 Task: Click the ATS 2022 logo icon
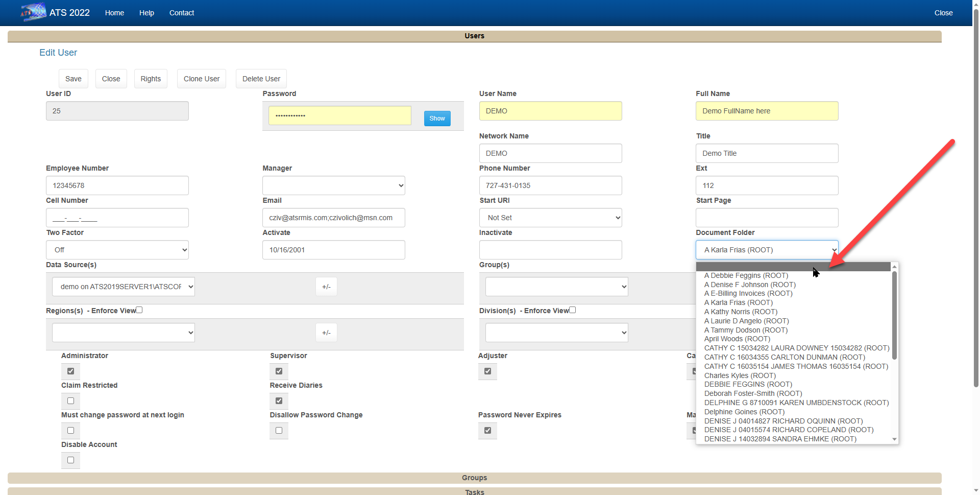(x=33, y=12)
